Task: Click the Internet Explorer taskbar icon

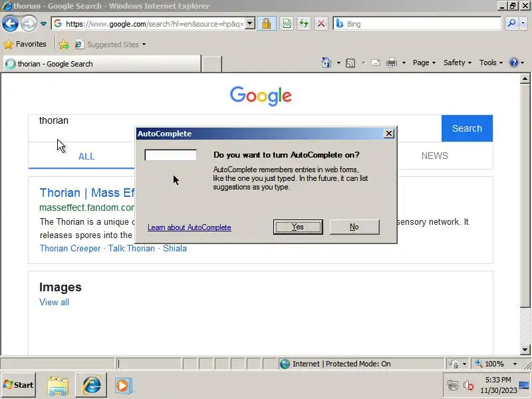Action: pos(91,385)
